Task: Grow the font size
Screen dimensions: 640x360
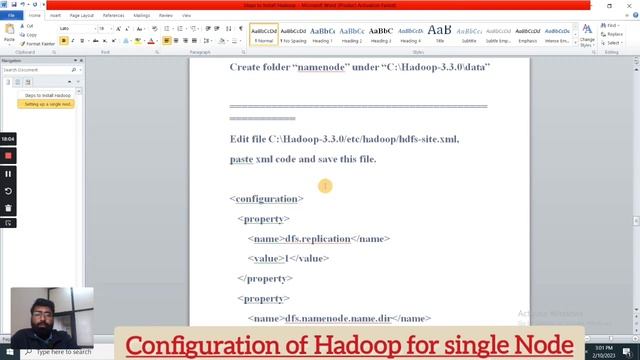Action: (118, 29)
